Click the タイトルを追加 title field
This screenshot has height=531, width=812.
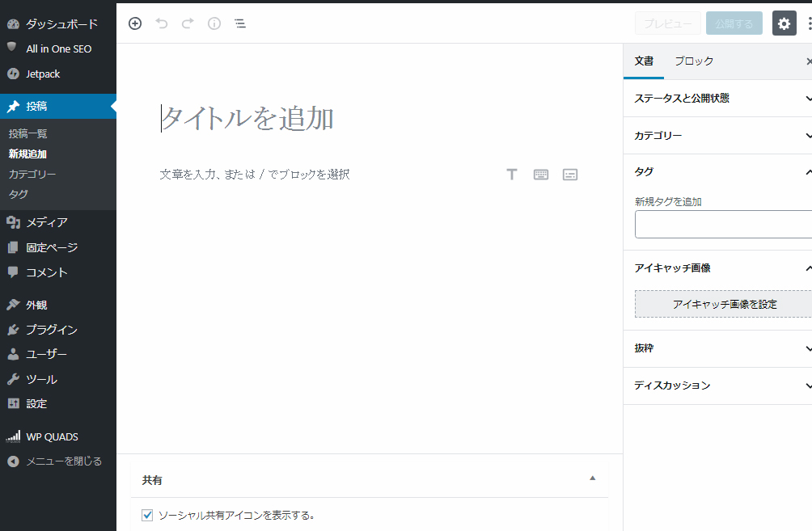pyautogui.click(x=324, y=119)
